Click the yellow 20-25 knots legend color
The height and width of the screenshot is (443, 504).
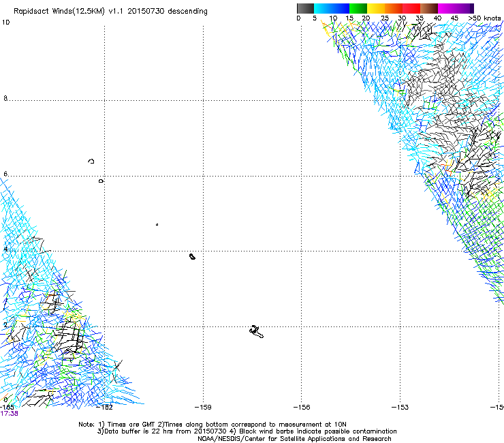(376, 8)
